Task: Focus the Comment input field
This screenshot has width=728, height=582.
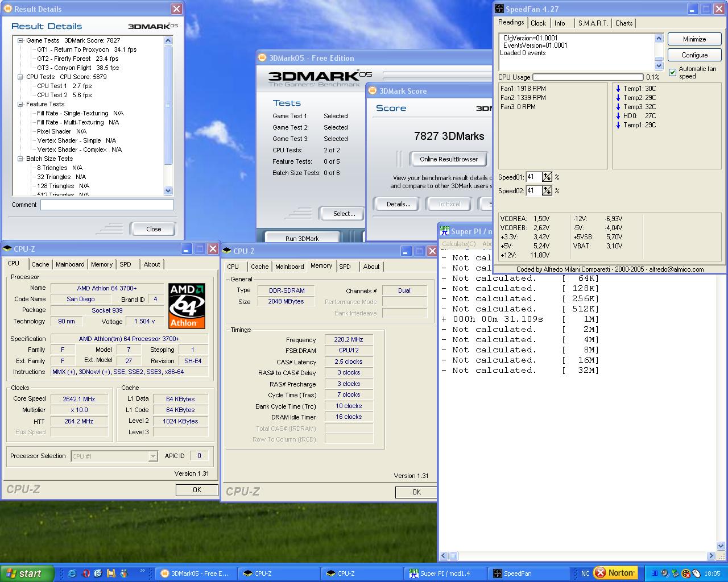Action: click(107, 205)
